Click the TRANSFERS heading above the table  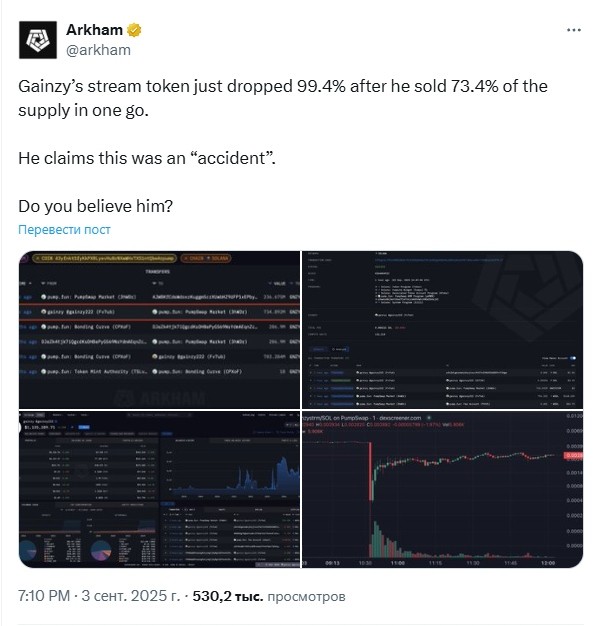158,271
